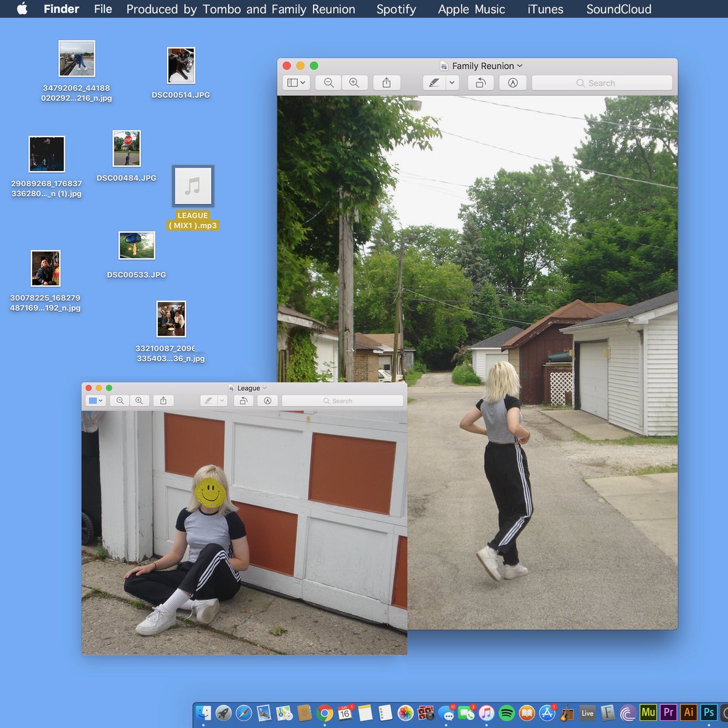728x728 pixels.
Task: Open the SoundCloud menu bar item
Action: pyautogui.click(x=619, y=9)
